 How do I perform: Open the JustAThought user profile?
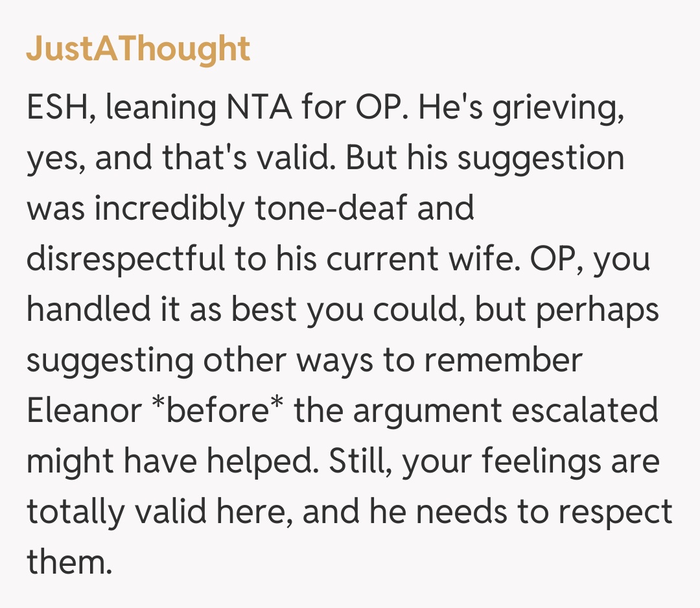[138, 49]
